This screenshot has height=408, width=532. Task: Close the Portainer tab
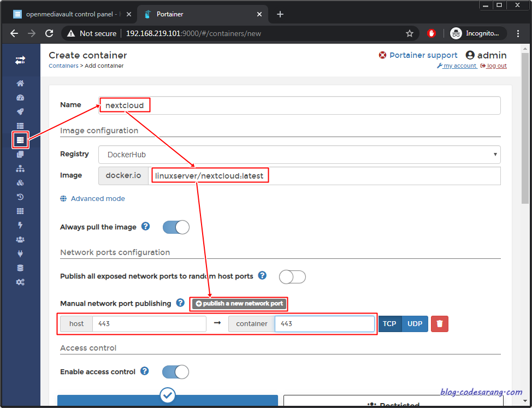[x=259, y=14]
